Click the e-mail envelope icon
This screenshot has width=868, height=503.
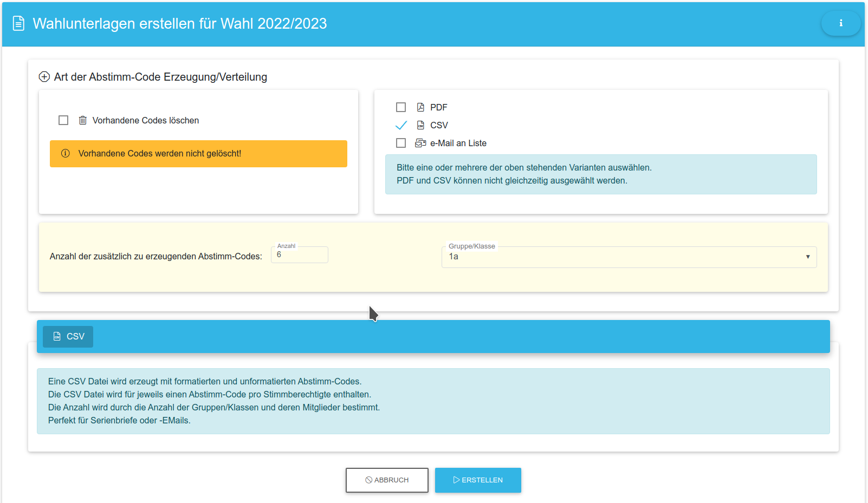[420, 143]
